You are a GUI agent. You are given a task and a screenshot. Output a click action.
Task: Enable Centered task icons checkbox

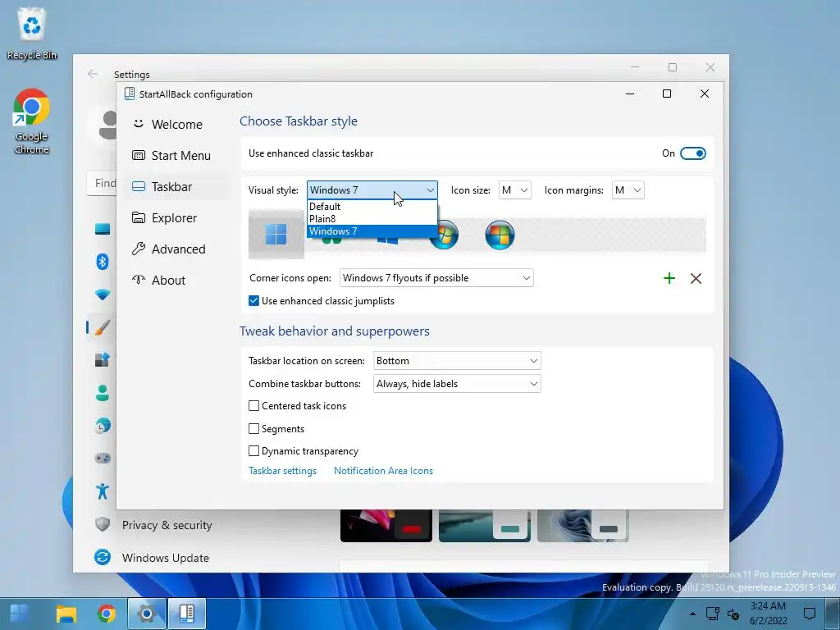(254, 405)
